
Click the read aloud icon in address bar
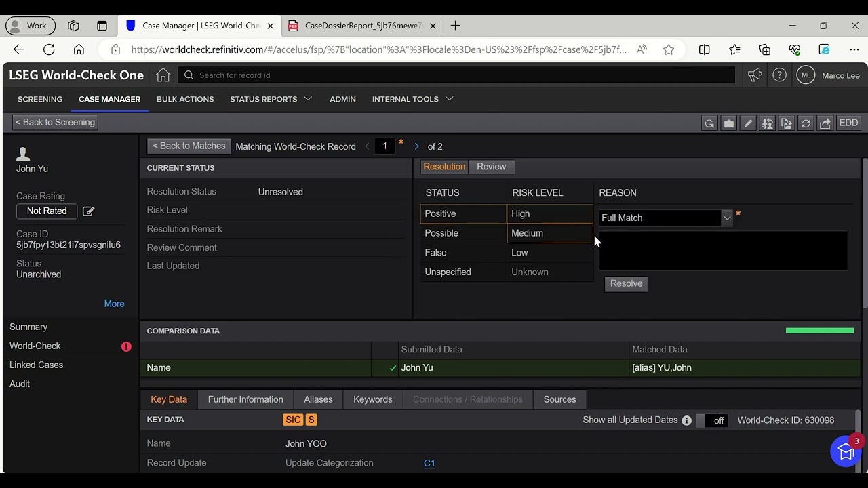(642, 49)
